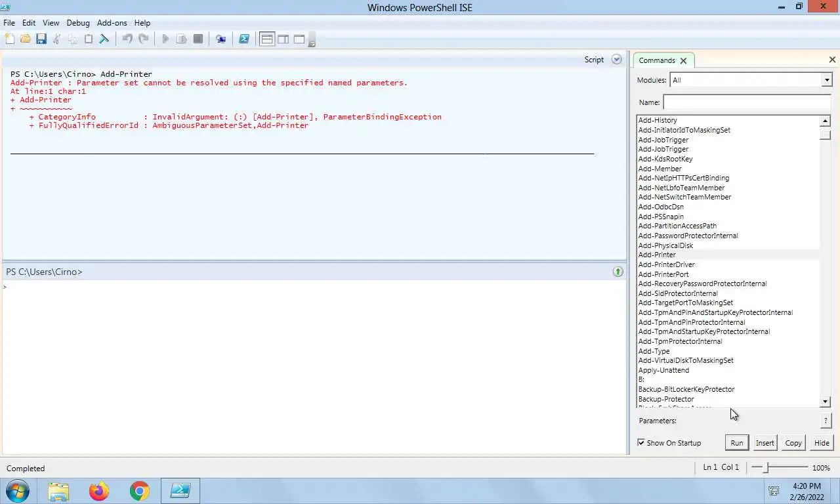Launch Firefox from the taskbar
The image size is (840, 504).
pyautogui.click(x=99, y=491)
